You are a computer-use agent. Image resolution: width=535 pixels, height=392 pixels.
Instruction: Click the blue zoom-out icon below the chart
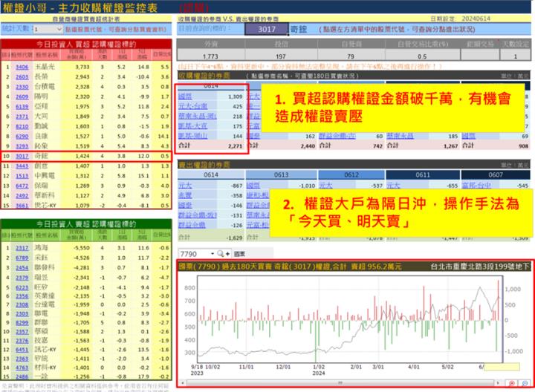(525, 384)
